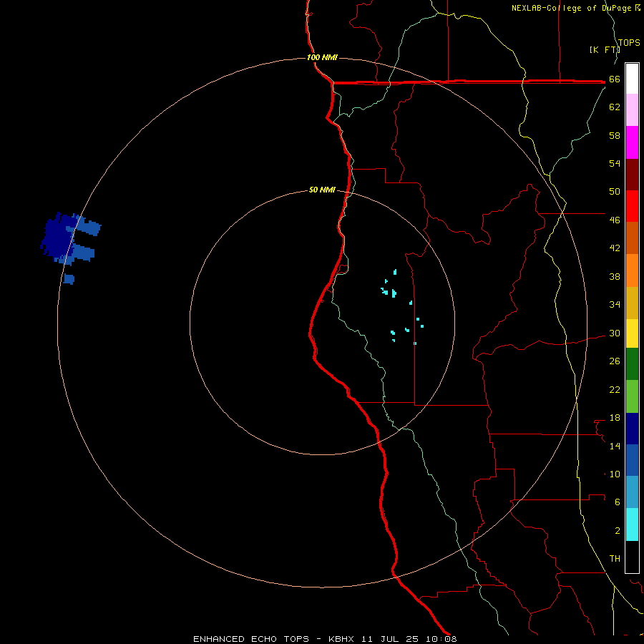Click the dark red 50–54 kft legend swatch

632,175
